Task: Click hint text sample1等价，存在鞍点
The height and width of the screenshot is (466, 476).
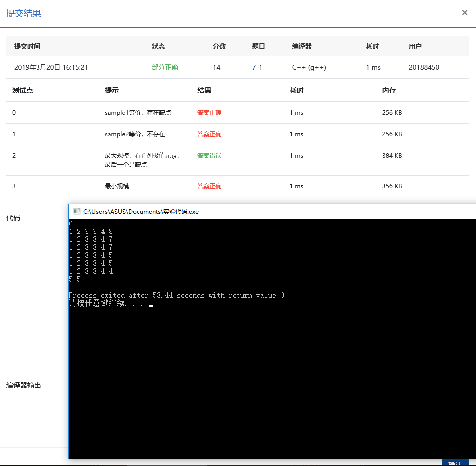Action: (138, 113)
